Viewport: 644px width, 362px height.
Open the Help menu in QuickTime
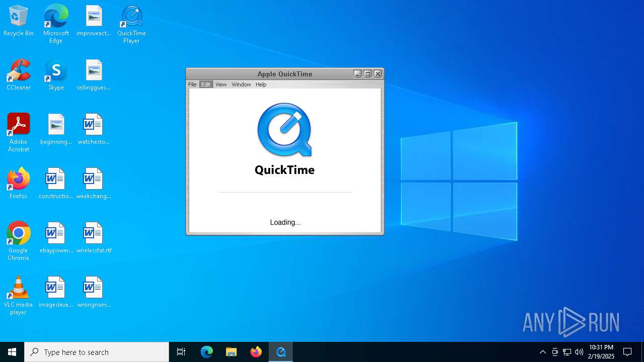(x=261, y=84)
